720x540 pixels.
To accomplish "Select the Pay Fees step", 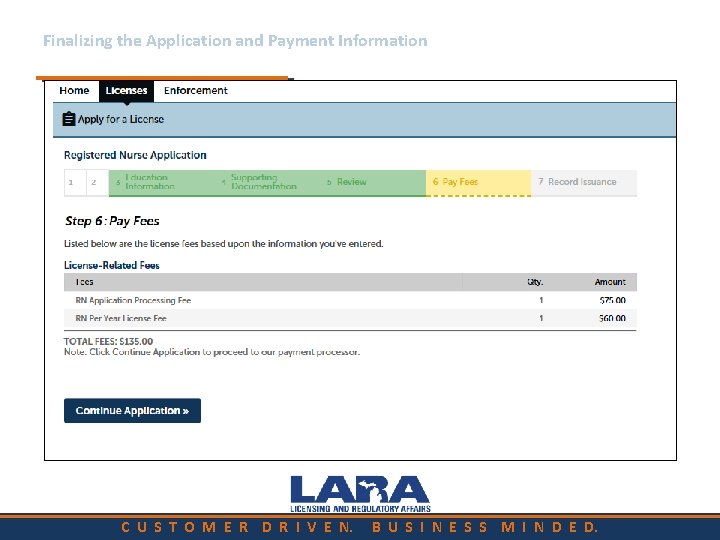I will 478,183.
